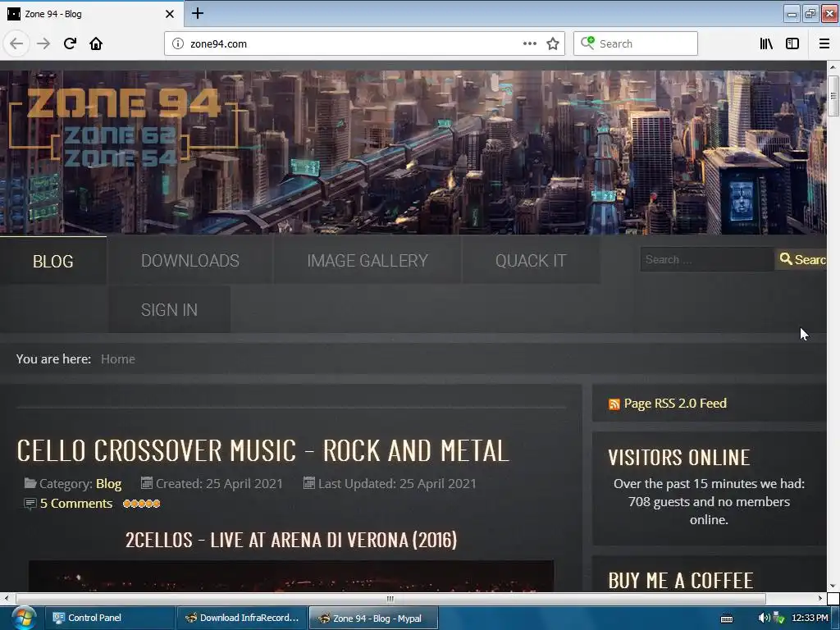Show site information for zone94.com
The width and height of the screenshot is (840, 630).
(178, 43)
